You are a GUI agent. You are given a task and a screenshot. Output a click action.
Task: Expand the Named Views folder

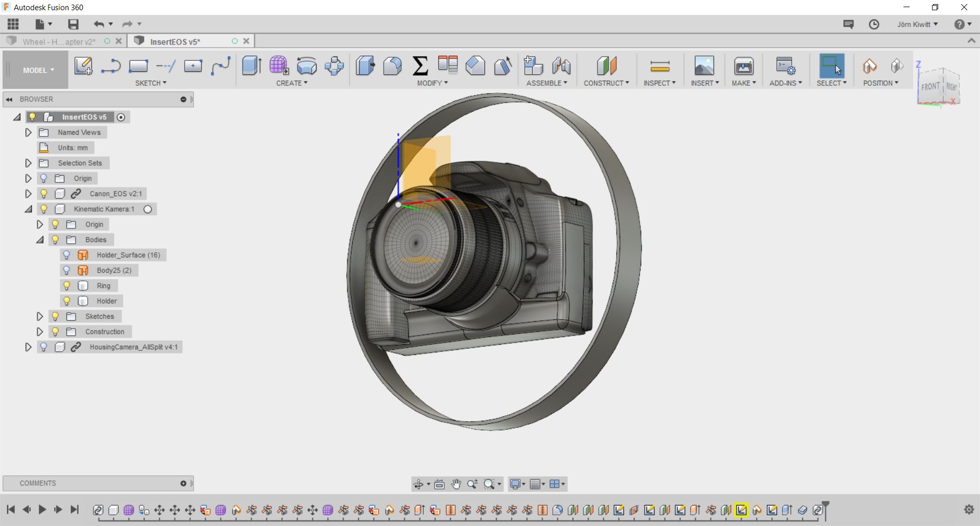[29, 133]
